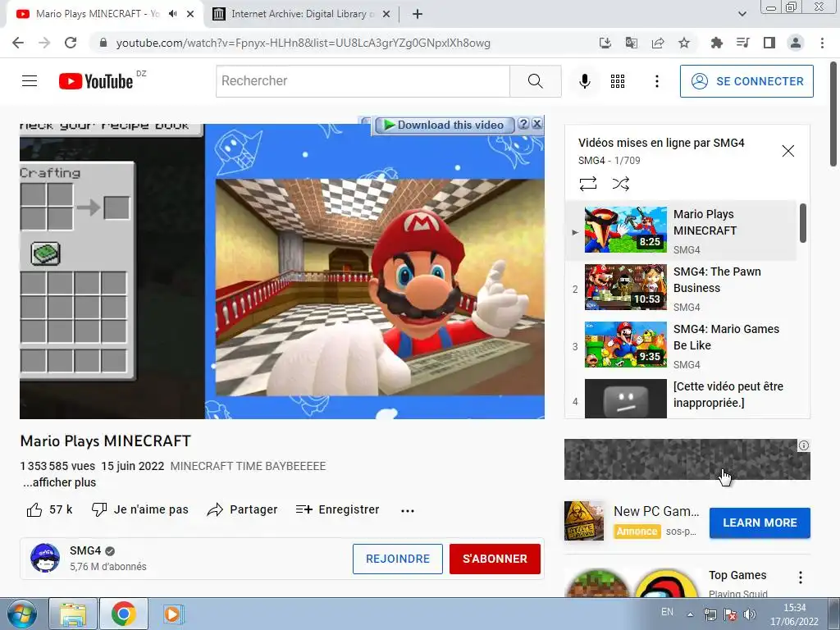Click the playlist panel scrollbar

coord(802,223)
